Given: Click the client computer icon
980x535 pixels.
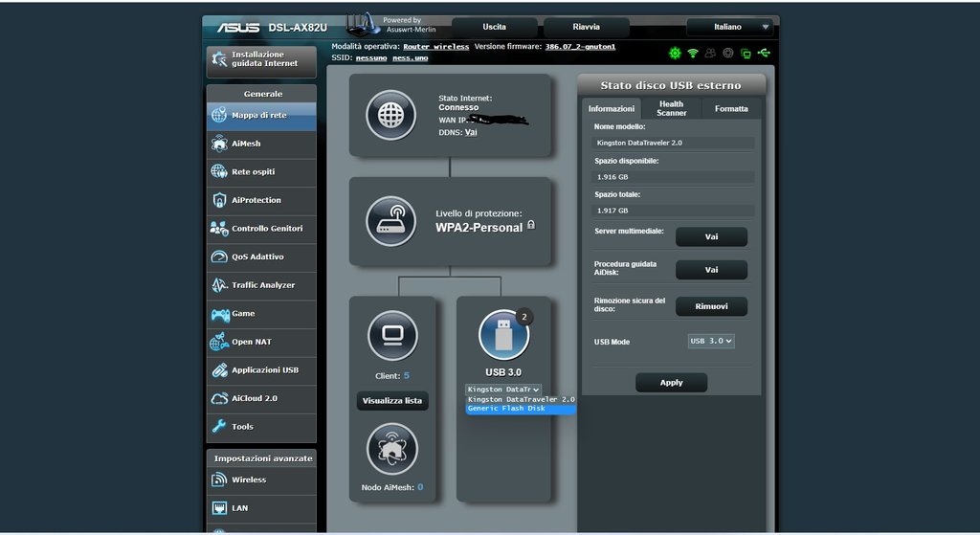Looking at the screenshot, I should click(392, 335).
